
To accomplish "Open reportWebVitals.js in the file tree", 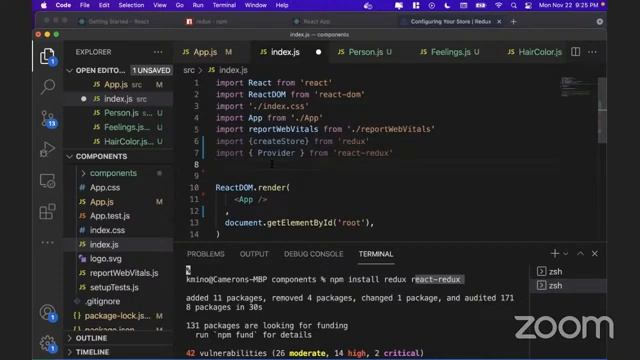I will [x=118, y=273].
